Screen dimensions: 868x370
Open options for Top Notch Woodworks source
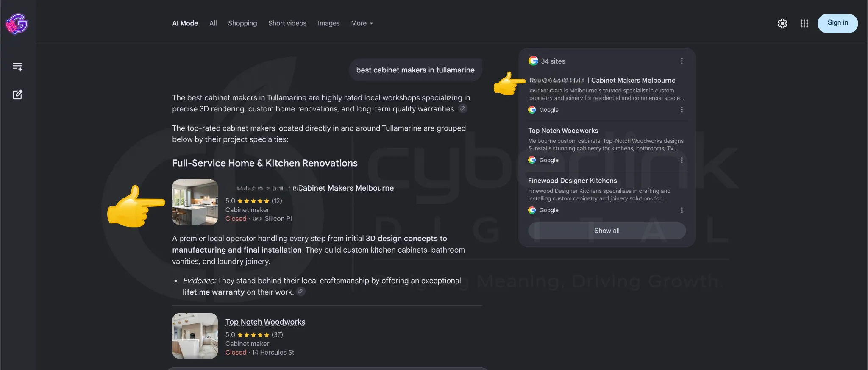pos(682,160)
